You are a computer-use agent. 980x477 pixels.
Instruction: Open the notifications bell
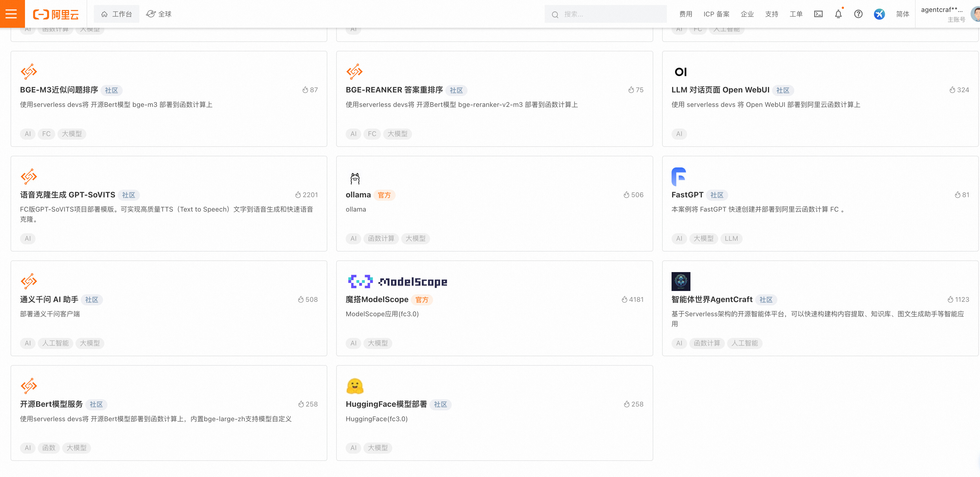pyautogui.click(x=838, y=14)
